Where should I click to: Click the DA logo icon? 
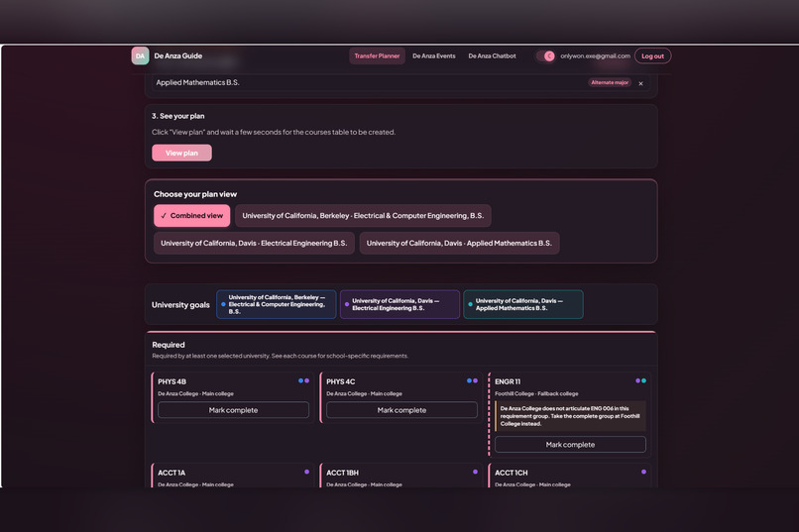[x=140, y=56]
